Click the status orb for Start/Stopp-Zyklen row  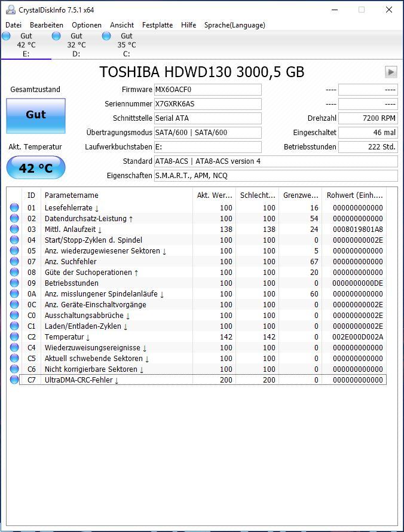[x=14, y=240]
